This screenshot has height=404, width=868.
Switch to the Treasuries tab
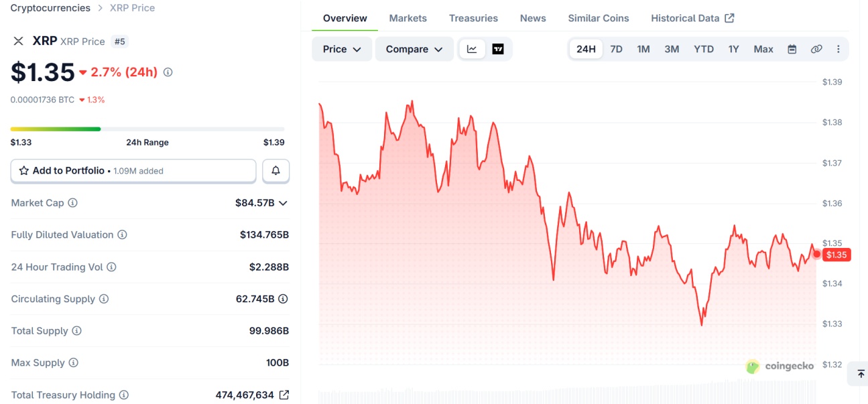(x=473, y=18)
